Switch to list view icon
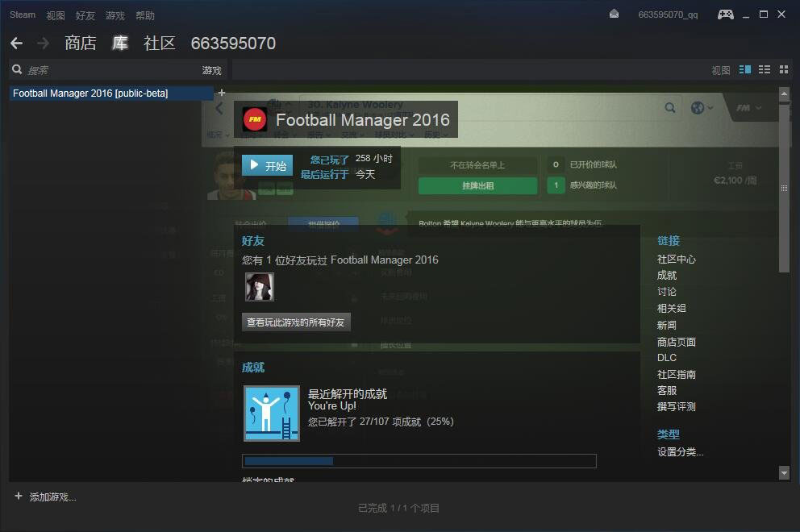 765,69
